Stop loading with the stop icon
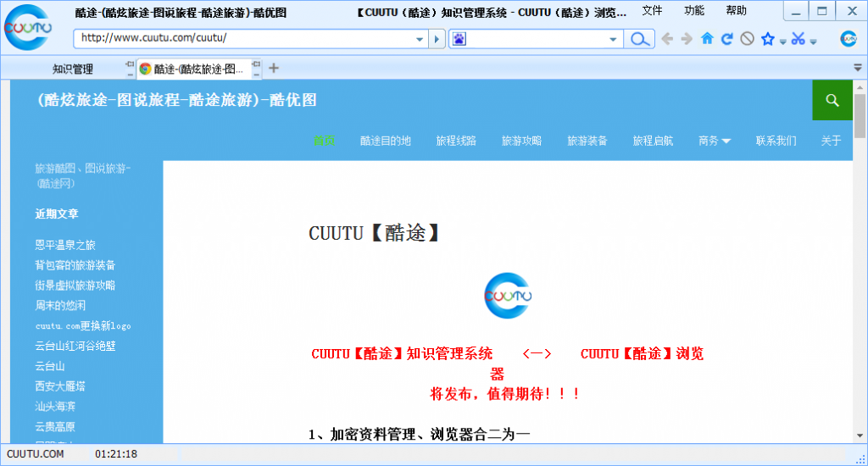Screen dimensions: 868x466 point(748,39)
